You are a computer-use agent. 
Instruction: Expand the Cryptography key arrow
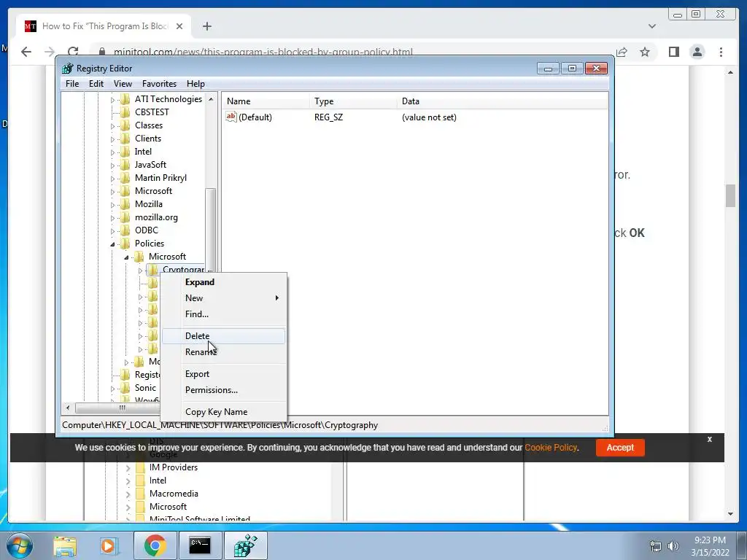tap(140, 271)
